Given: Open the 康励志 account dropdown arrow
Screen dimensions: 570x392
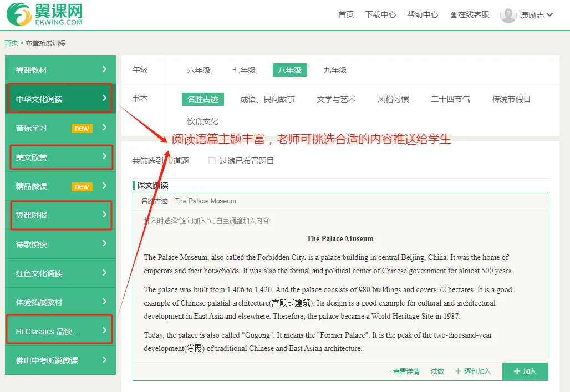Looking at the screenshot, I should [x=549, y=15].
